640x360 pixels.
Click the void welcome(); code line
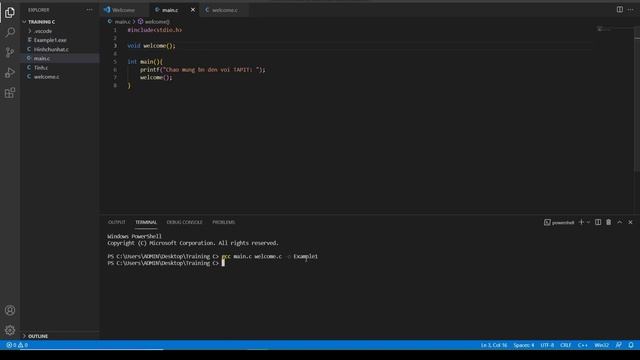click(x=151, y=46)
